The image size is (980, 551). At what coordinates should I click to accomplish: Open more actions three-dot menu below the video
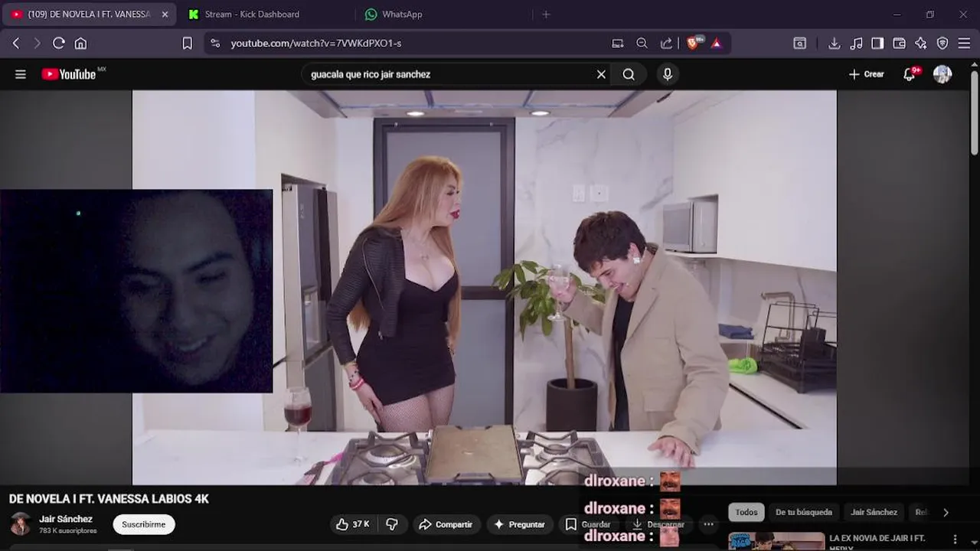point(709,524)
